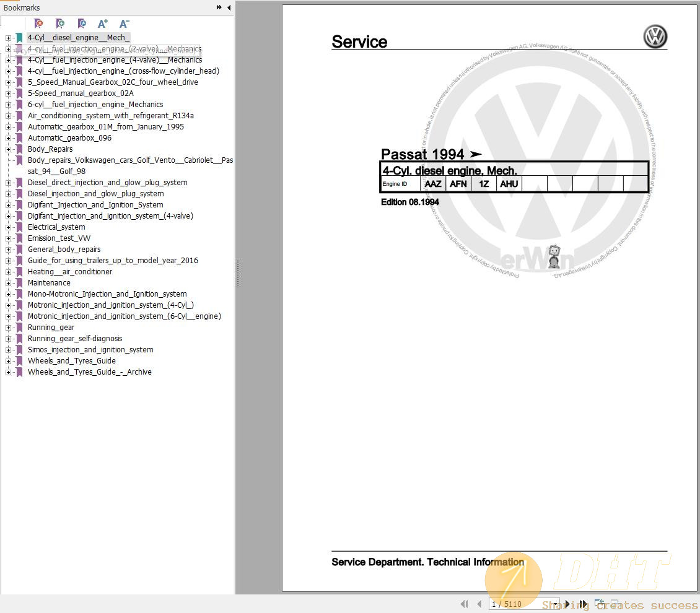Image resolution: width=700 pixels, height=613 pixels.
Task: Expand the 5_Speed_Manual_Gearbox_02C_four_wheel_drive node
Action: pyautogui.click(x=8, y=82)
